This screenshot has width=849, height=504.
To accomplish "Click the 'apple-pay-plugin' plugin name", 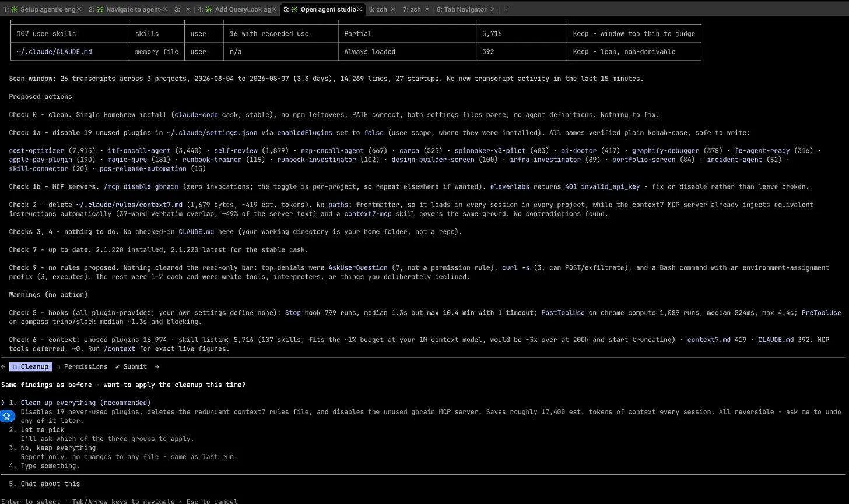I will tap(41, 160).
